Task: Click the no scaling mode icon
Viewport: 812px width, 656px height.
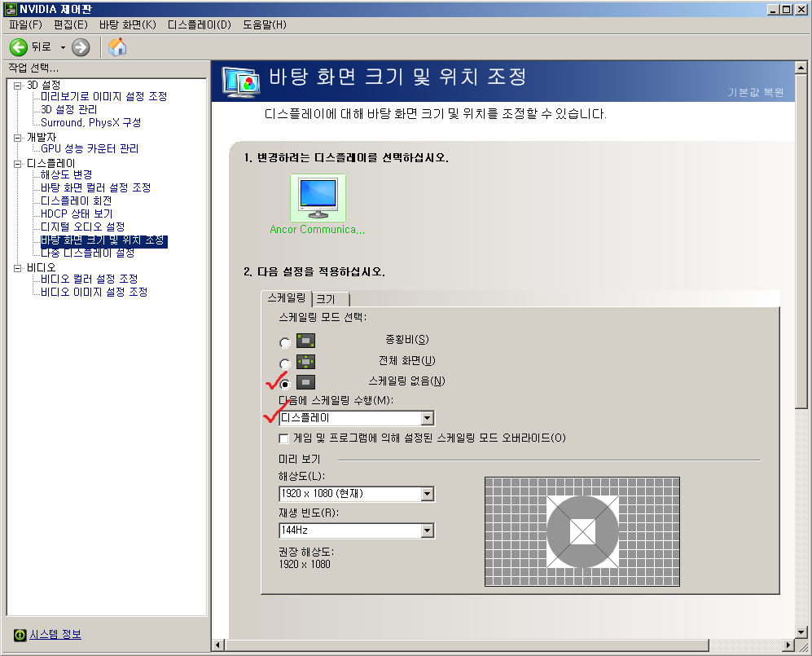Action: [x=305, y=382]
